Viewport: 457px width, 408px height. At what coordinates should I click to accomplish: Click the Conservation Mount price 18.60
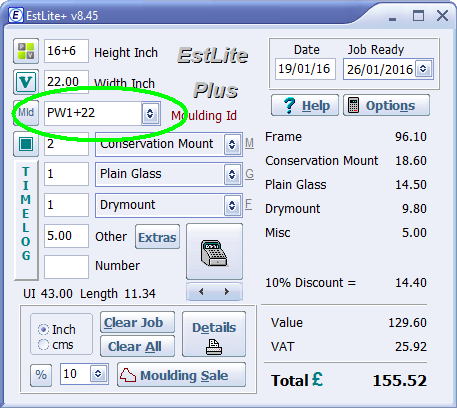411,161
